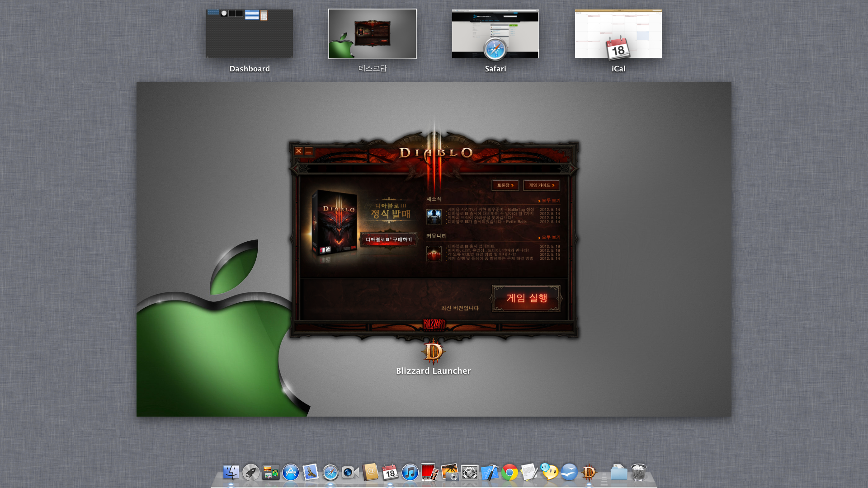
Task: Launch Google Chrome from dock
Action: click(509, 473)
